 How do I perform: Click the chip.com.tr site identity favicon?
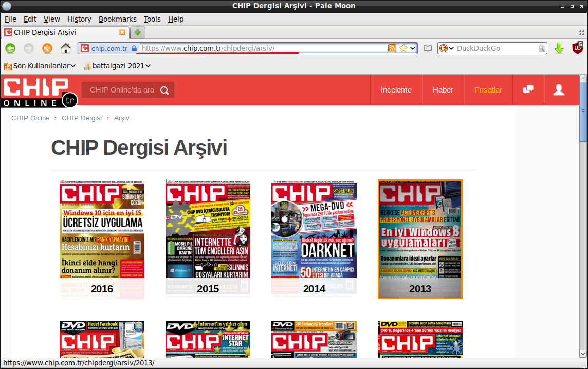[85, 48]
